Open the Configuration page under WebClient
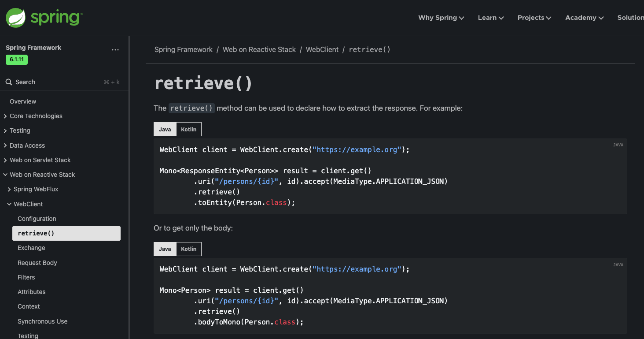 (x=37, y=219)
